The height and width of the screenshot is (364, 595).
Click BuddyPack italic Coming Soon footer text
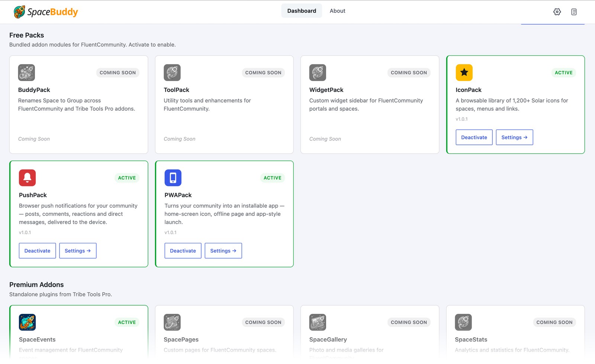pos(34,139)
